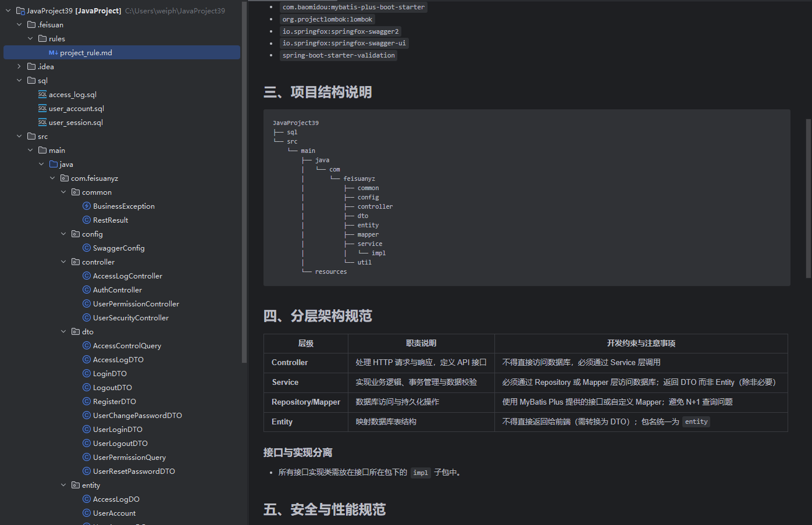
Task: Collapse the controller package chevron
Action: (x=63, y=262)
